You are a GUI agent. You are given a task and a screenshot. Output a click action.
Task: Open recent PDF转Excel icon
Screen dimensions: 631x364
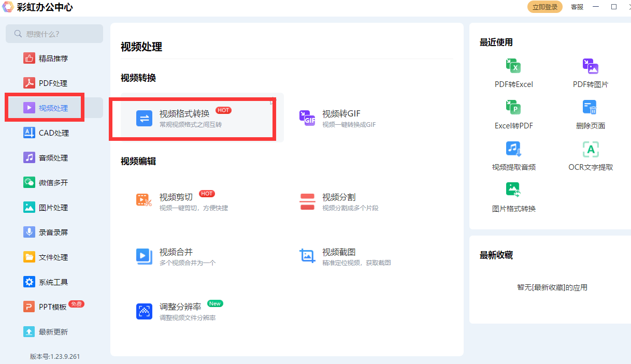pyautogui.click(x=513, y=66)
